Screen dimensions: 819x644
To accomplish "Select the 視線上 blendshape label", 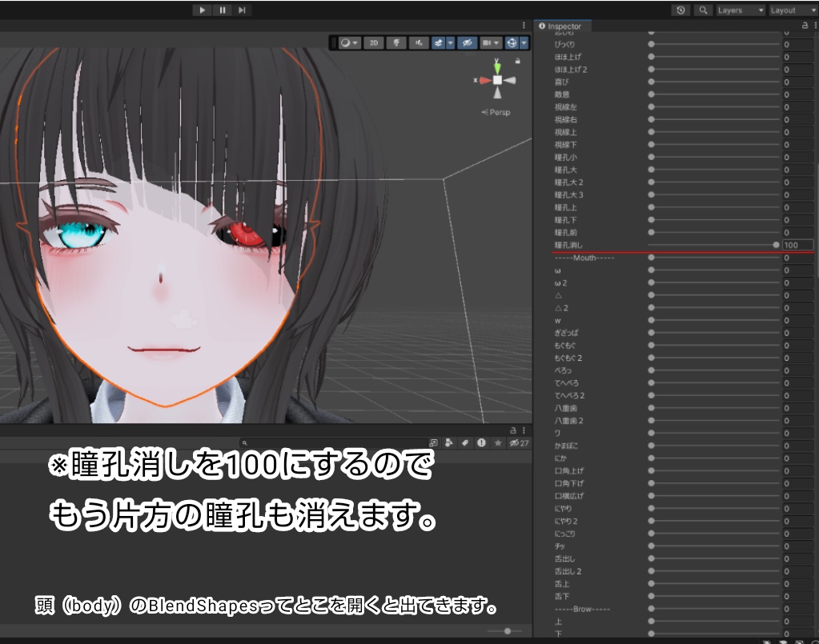I will point(566,132).
